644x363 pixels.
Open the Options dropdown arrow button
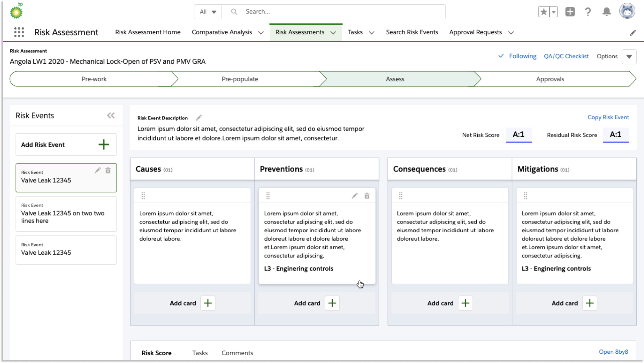click(x=629, y=56)
